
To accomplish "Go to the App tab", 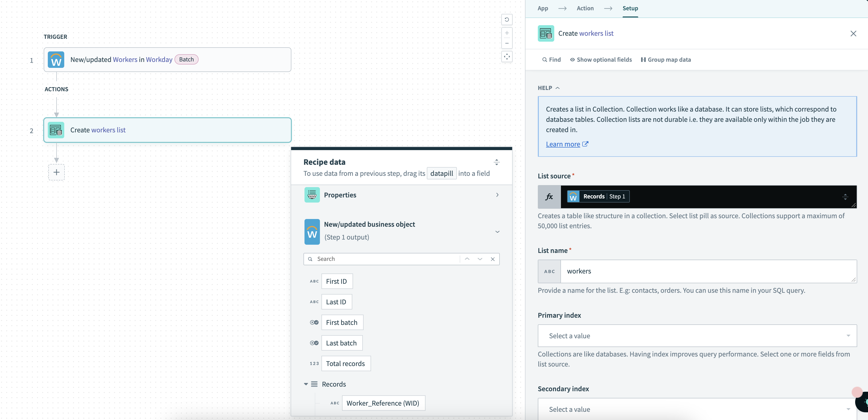I will tap(542, 8).
